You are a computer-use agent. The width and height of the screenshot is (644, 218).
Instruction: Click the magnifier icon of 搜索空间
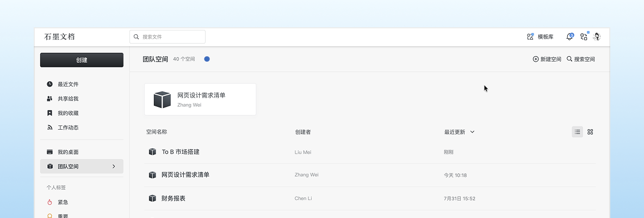point(569,59)
